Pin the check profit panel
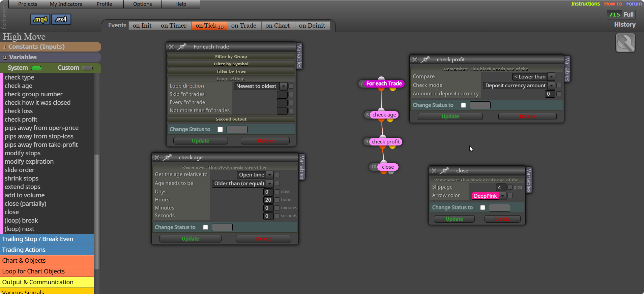Viewport: 644px width, 294px height. point(425,60)
